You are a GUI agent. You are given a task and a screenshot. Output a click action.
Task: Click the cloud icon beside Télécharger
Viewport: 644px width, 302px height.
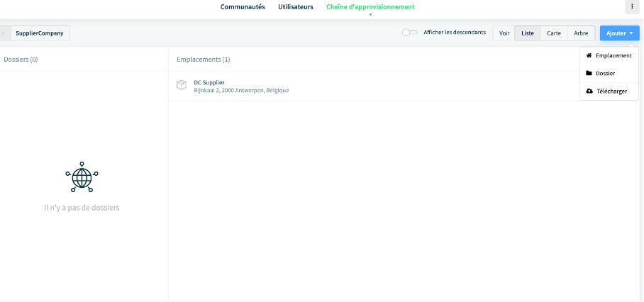[589, 91]
